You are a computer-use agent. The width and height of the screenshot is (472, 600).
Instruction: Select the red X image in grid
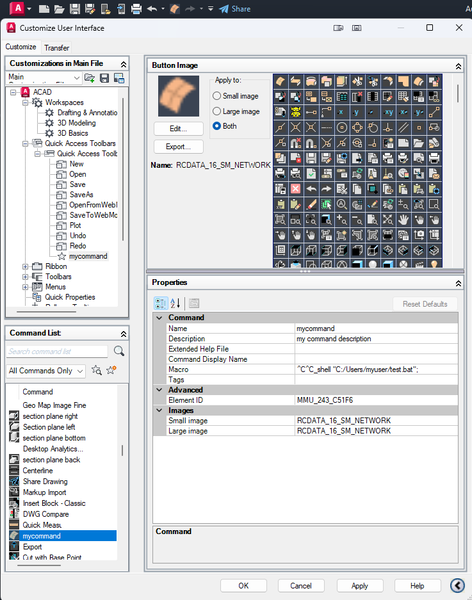pos(296,189)
